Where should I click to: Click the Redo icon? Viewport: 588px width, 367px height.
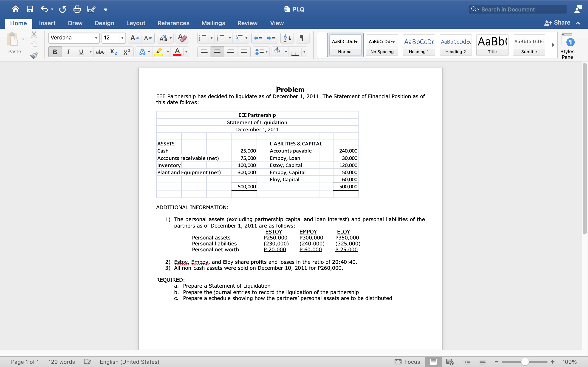(62, 9)
